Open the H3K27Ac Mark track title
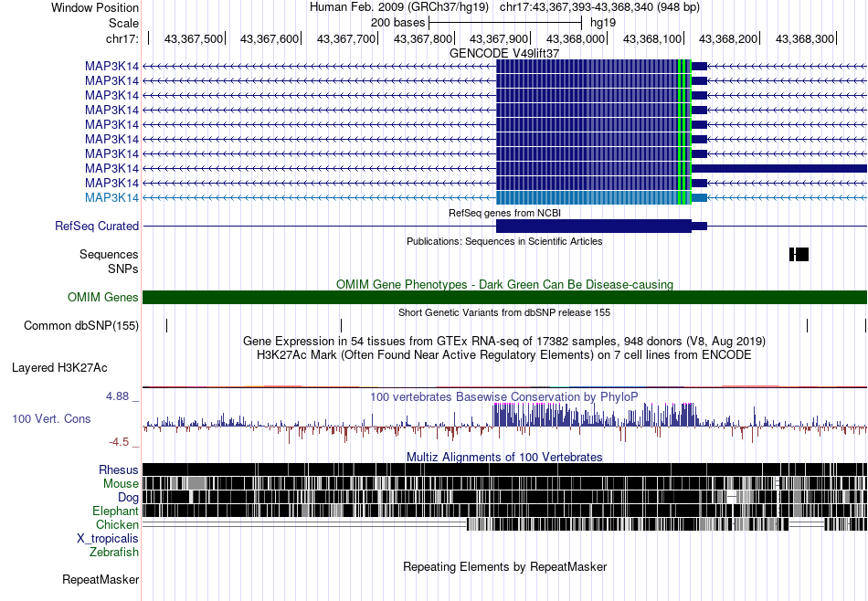Viewport: 868px width, 601px height. [504, 354]
